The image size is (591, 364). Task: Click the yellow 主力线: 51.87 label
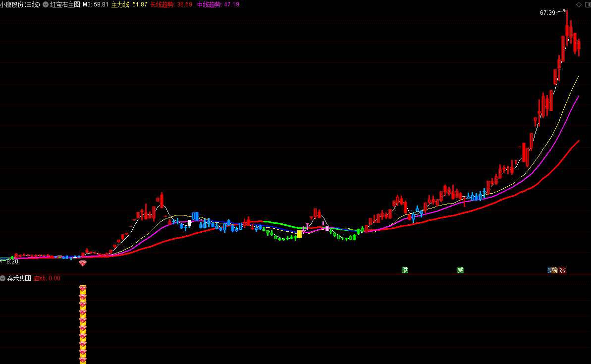(129, 4)
